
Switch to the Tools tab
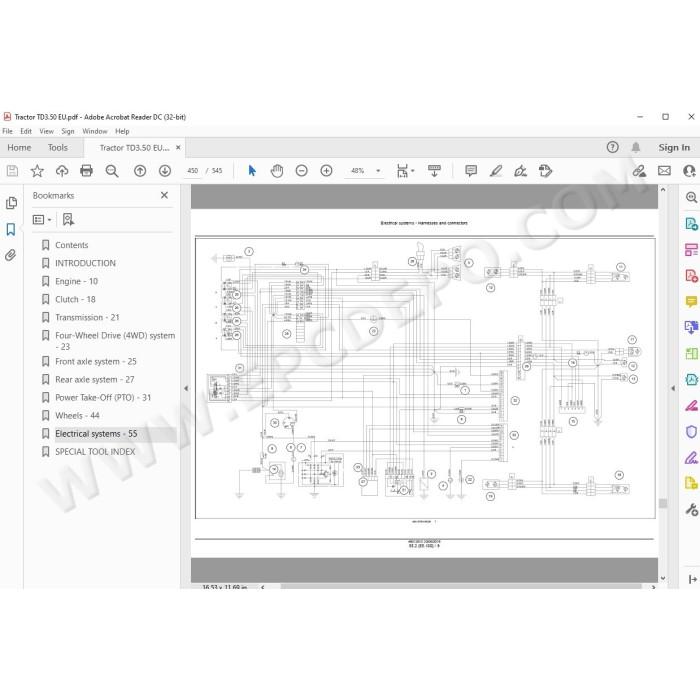point(58,148)
